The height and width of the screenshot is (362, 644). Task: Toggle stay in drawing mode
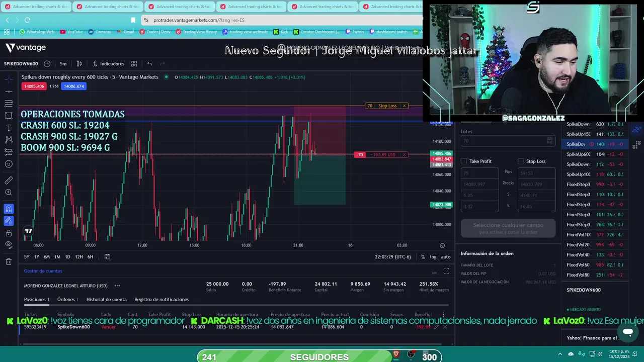pyautogui.click(x=9, y=221)
